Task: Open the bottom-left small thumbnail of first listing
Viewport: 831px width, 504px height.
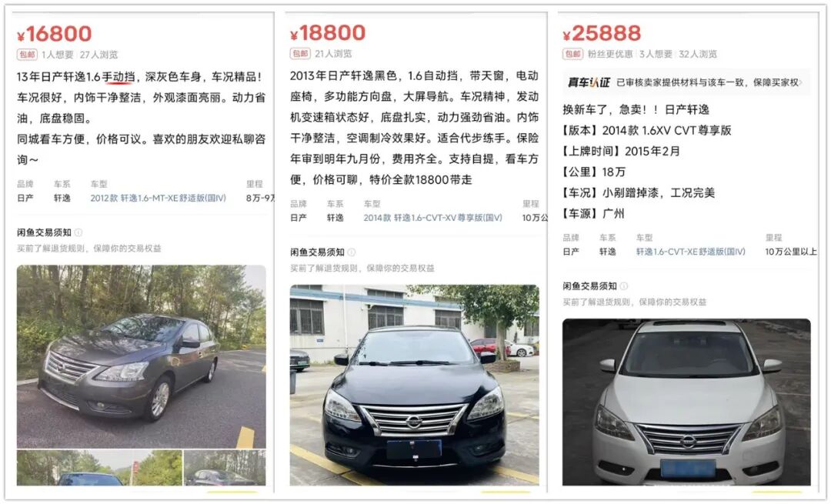Action: coord(99,467)
